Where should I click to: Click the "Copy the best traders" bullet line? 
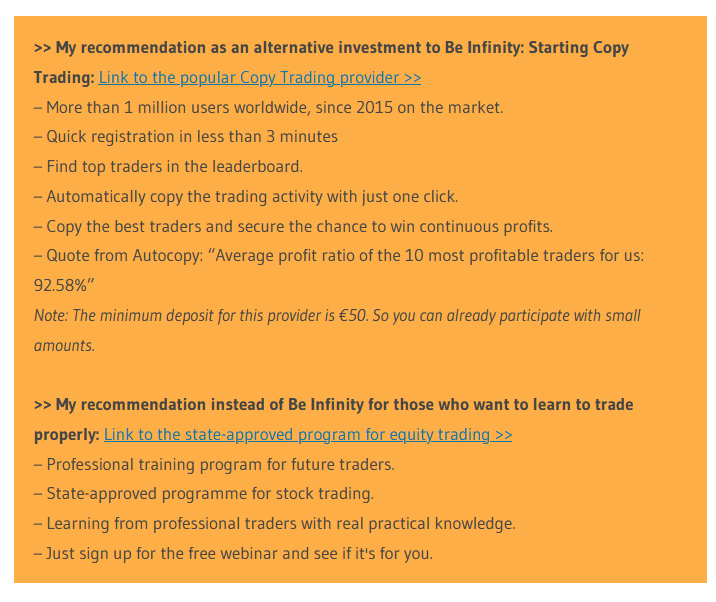293,226
